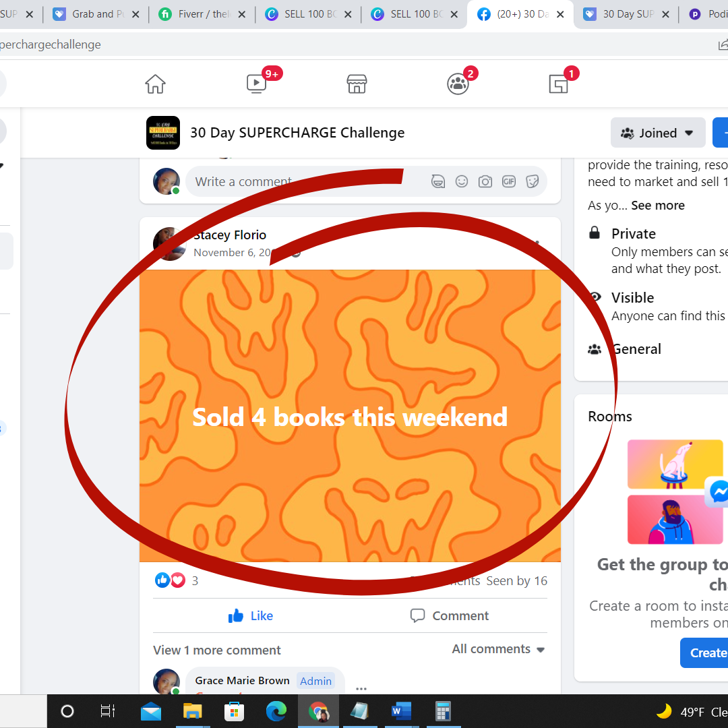Open the Groups icon with 2 notifications
728x728 pixels.
pos(458,84)
